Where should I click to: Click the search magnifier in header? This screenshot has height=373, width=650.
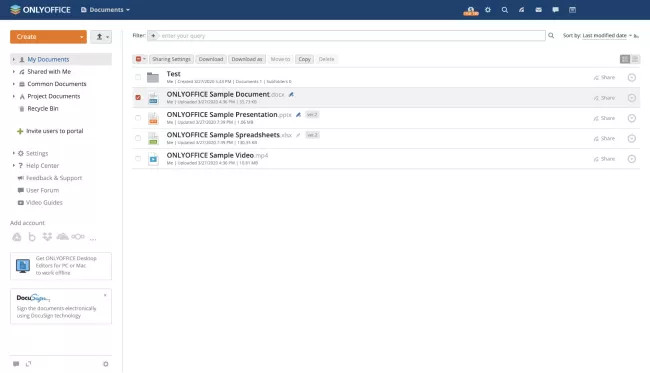point(504,10)
